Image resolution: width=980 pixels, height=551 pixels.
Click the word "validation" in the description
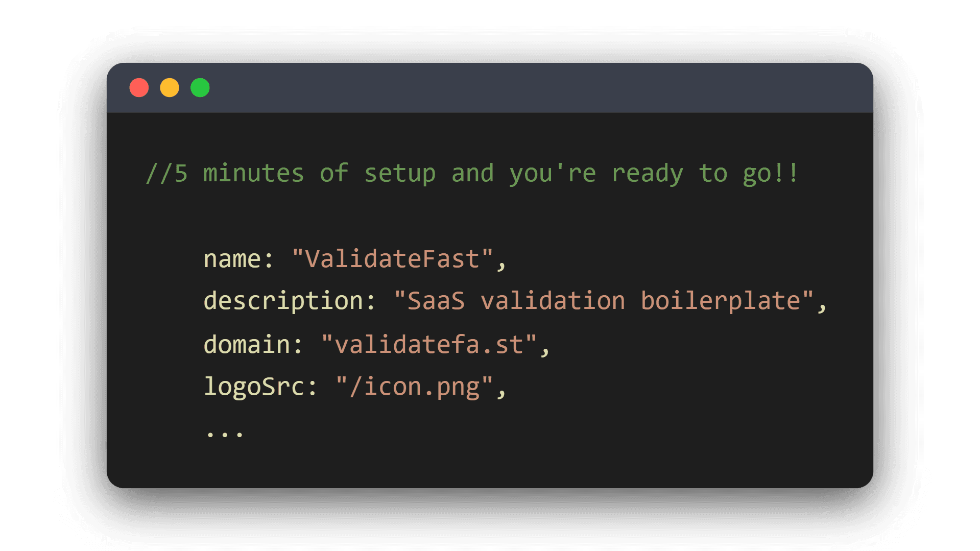pyautogui.click(x=553, y=301)
